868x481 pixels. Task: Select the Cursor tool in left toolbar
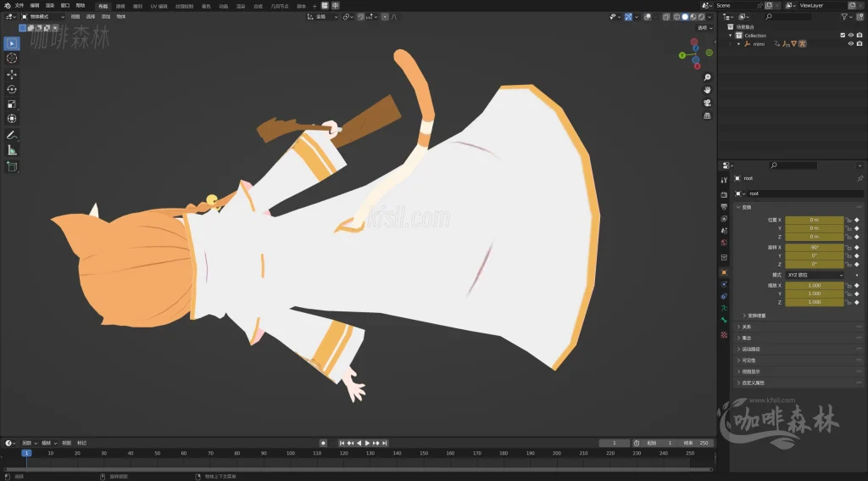[x=12, y=59]
